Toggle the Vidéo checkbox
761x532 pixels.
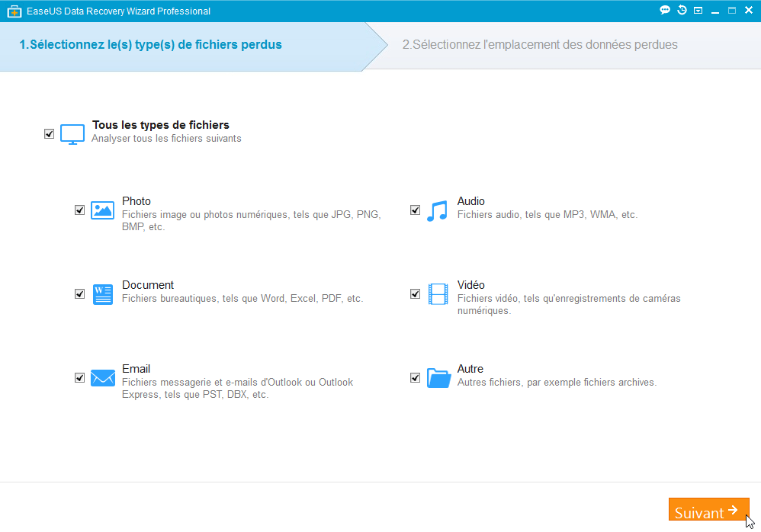pos(415,294)
